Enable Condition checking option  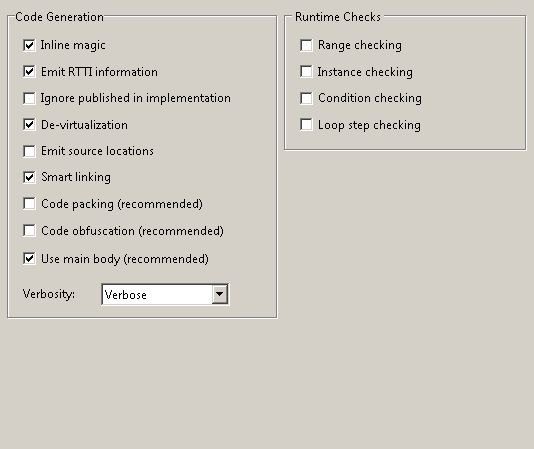click(x=306, y=98)
